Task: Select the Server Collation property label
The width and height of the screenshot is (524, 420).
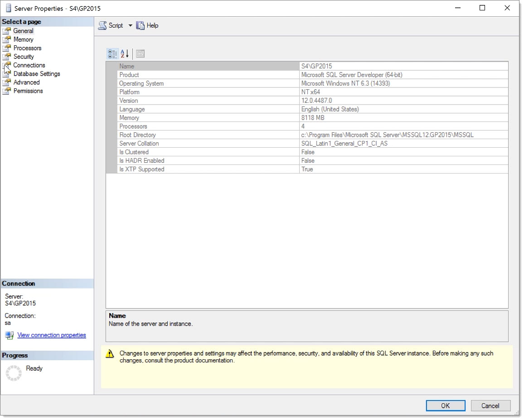Action: pos(139,143)
